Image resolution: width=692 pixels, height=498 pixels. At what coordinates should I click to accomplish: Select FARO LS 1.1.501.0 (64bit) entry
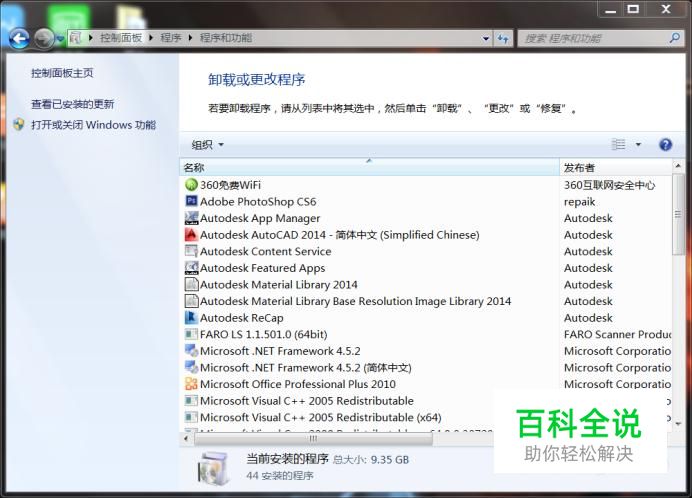[263, 334]
